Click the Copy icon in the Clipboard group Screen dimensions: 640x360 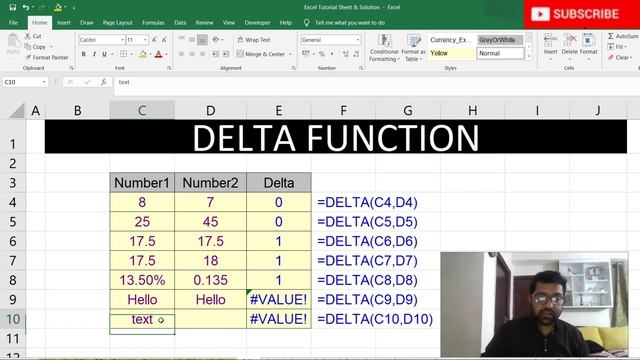tap(28, 47)
